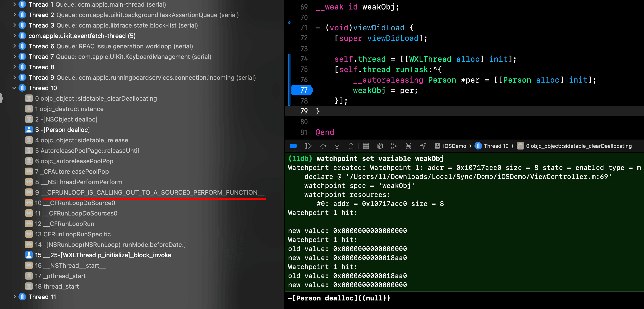Click the Step Into debug icon
The width and height of the screenshot is (644, 309).
click(x=337, y=146)
